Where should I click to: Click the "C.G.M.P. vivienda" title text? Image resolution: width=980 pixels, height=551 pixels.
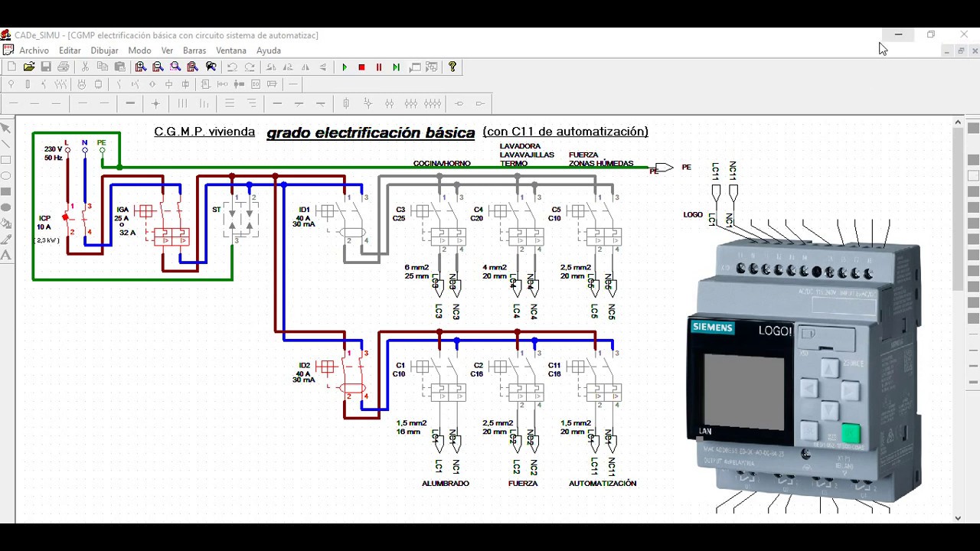204,132
